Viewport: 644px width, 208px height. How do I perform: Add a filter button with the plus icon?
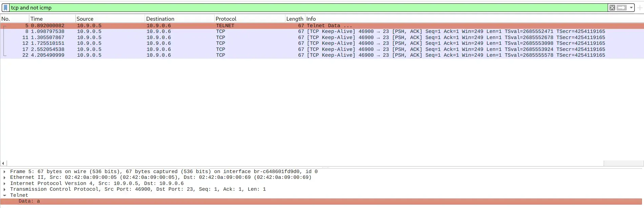tap(640, 7)
